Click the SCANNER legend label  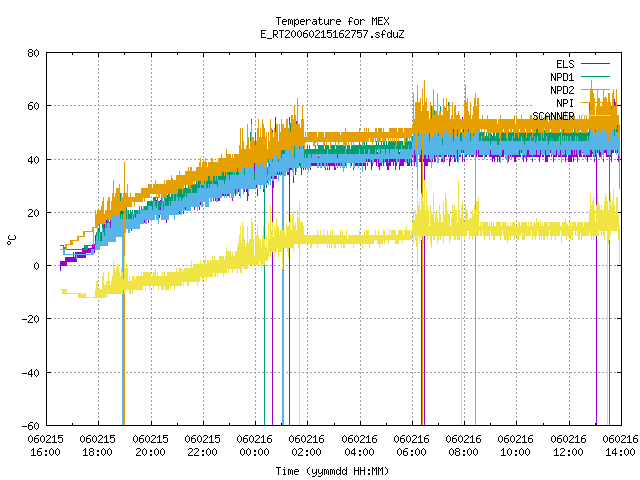[x=553, y=116]
